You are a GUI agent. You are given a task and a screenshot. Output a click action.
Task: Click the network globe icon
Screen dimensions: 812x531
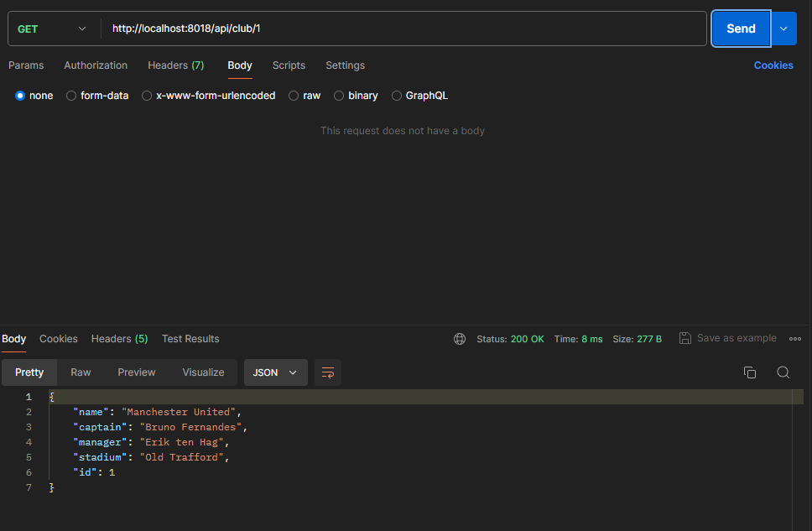460,339
